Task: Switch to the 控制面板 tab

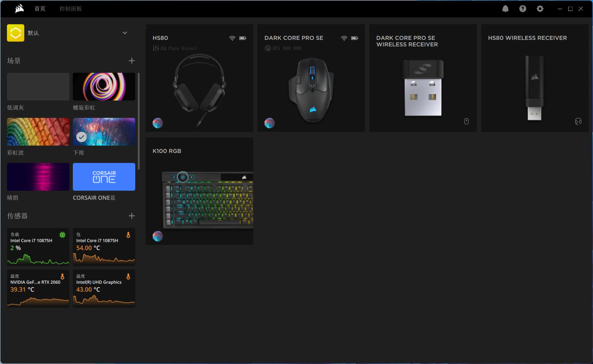Action: [71, 9]
